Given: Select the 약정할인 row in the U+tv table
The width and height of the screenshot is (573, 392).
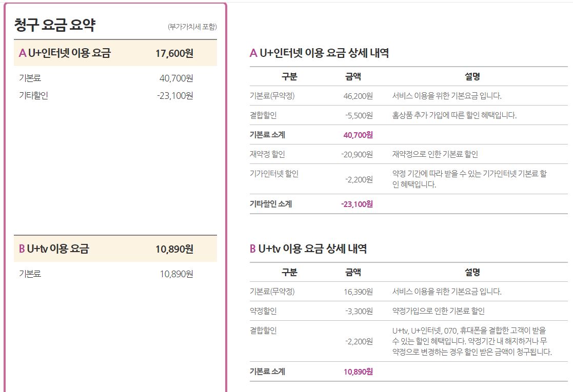Looking at the screenshot, I should coord(261,309).
